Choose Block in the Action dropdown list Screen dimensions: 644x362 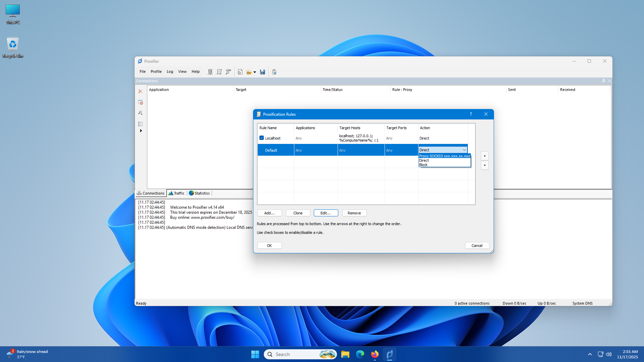tap(445, 165)
